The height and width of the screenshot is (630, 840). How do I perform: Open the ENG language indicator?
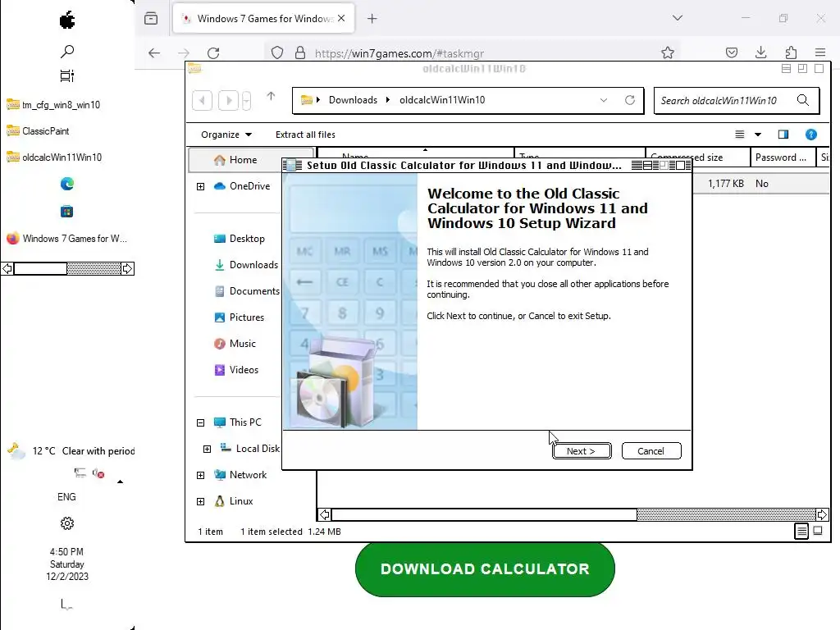[67, 497]
